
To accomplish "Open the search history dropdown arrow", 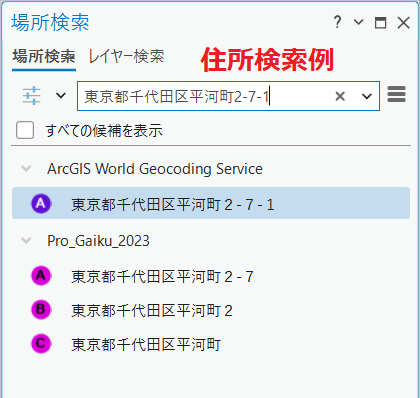I will [x=367, y=96].
